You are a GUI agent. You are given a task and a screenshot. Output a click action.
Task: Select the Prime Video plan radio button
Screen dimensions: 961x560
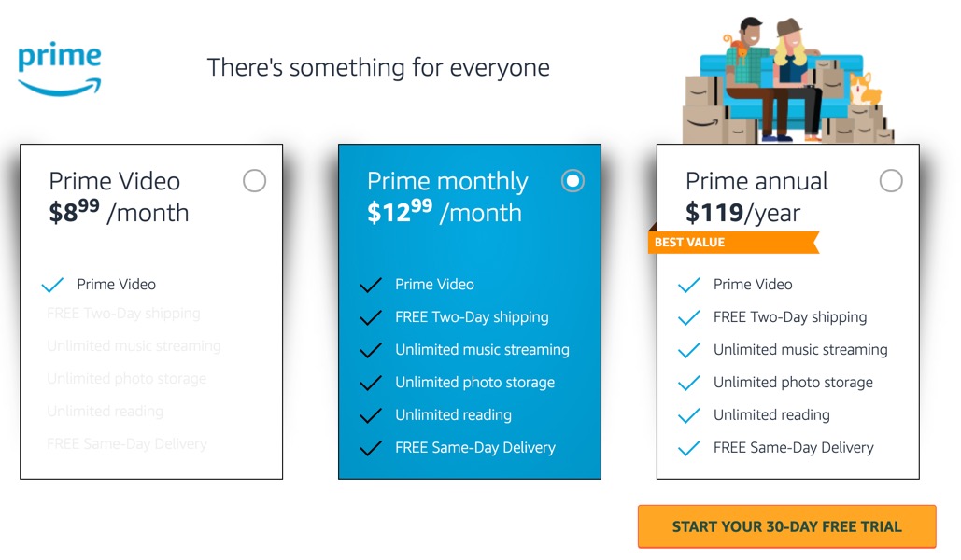click(254, 181)
